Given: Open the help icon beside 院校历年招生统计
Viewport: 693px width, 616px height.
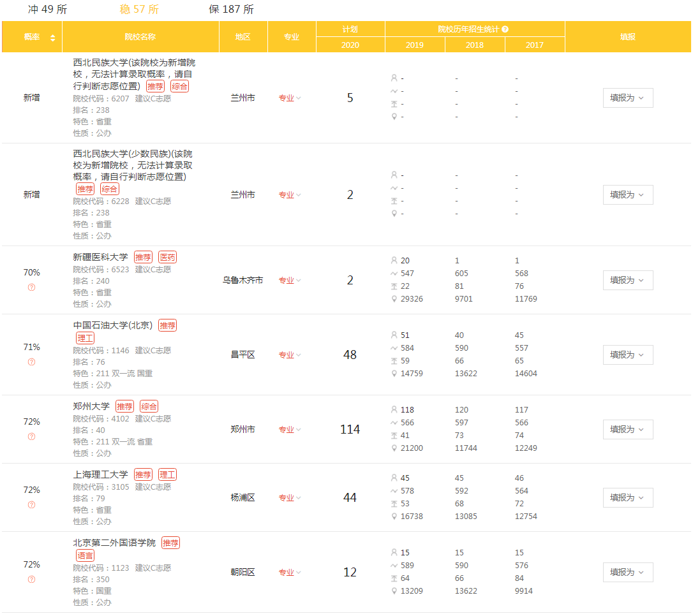Looking at the screenshot, I should pos(505,29).
